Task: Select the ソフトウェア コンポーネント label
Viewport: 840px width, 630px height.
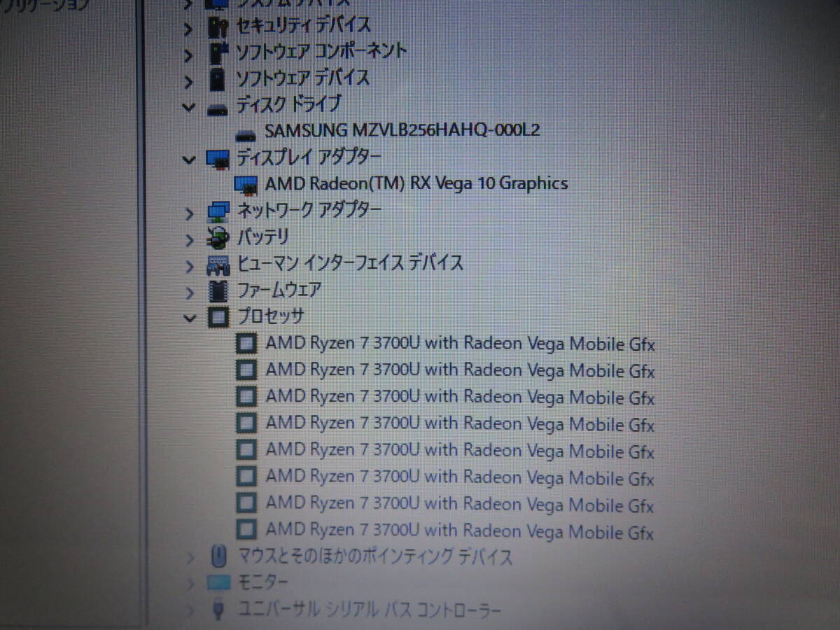Action: click(x=321, y=51)
